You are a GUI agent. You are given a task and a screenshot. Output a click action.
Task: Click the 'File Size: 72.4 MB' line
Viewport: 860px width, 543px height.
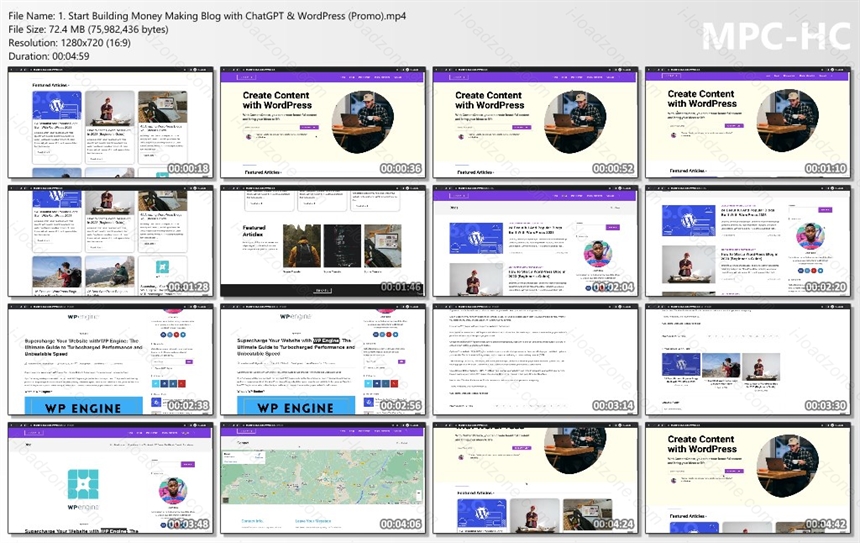pos(88,30)
